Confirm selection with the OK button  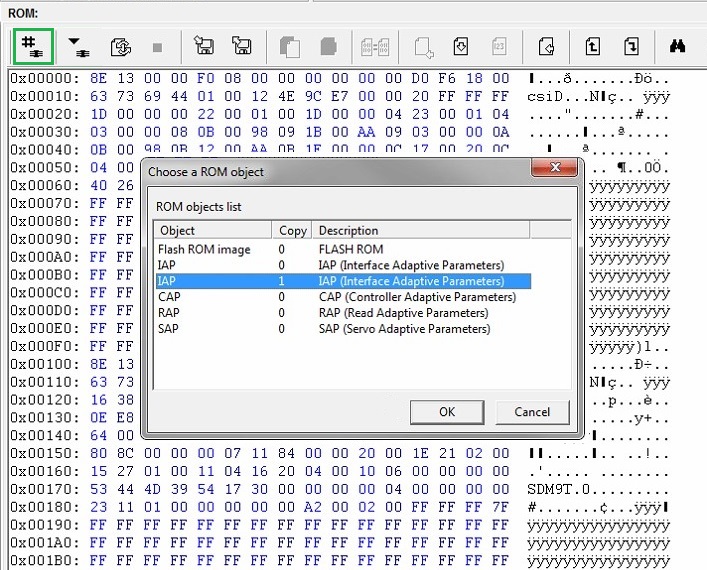446,412
